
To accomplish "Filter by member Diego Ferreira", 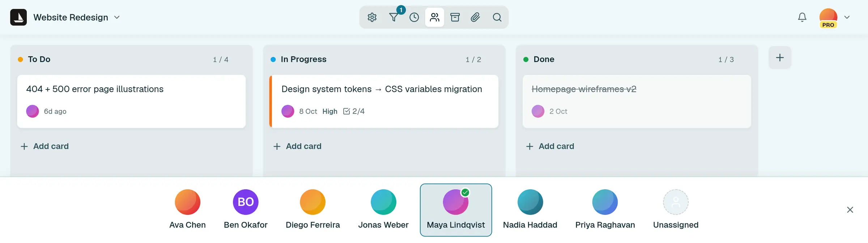I will [x=313, y=210].
